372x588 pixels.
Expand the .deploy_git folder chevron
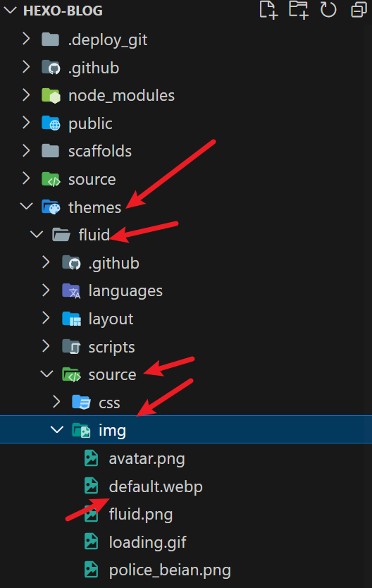pos(26,39)
